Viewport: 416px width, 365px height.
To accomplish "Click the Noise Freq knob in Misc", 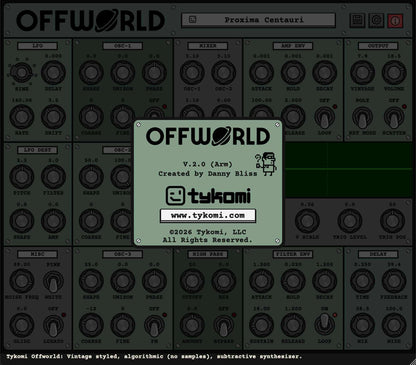I will [x=22, y=281].
